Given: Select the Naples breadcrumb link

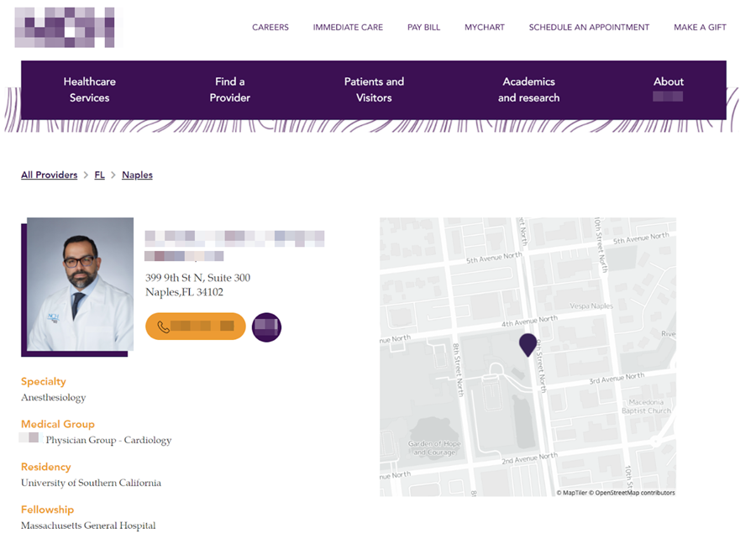Looking at the screenshot, I should 137,175.
